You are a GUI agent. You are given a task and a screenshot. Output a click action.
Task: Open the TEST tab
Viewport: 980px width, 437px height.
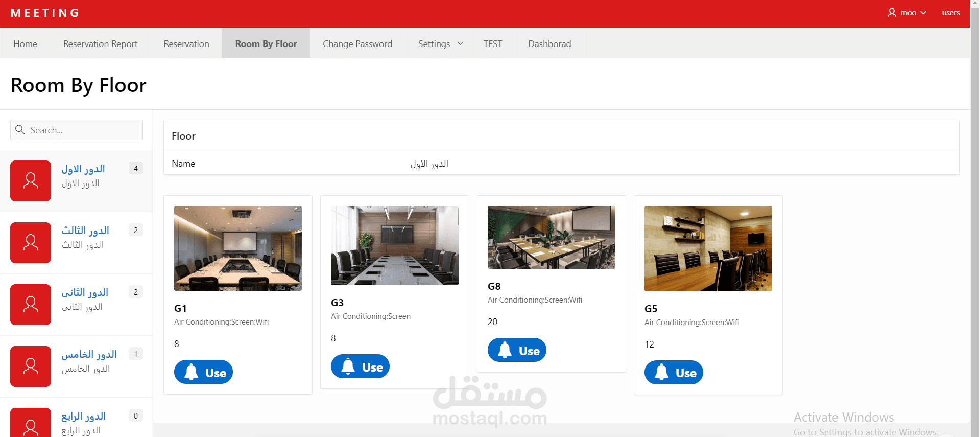click(x=493, y=43)
